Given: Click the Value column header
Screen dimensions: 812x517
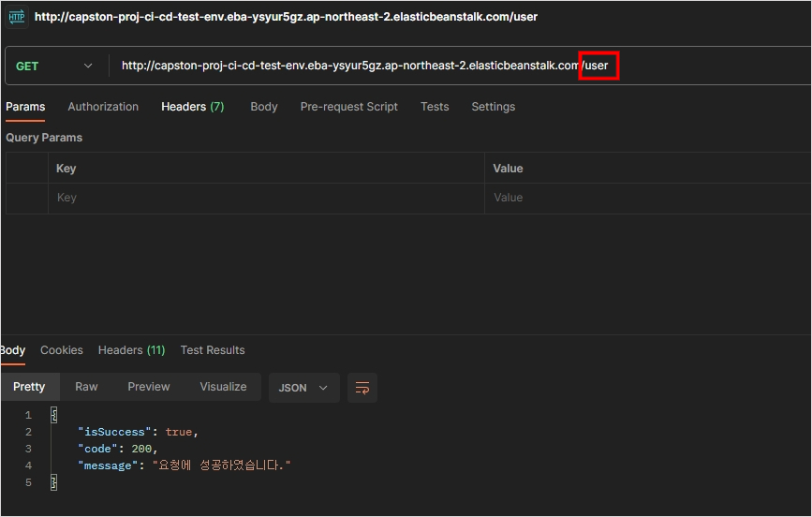Looking at the screenshot, I should click(x=508, y=169).
